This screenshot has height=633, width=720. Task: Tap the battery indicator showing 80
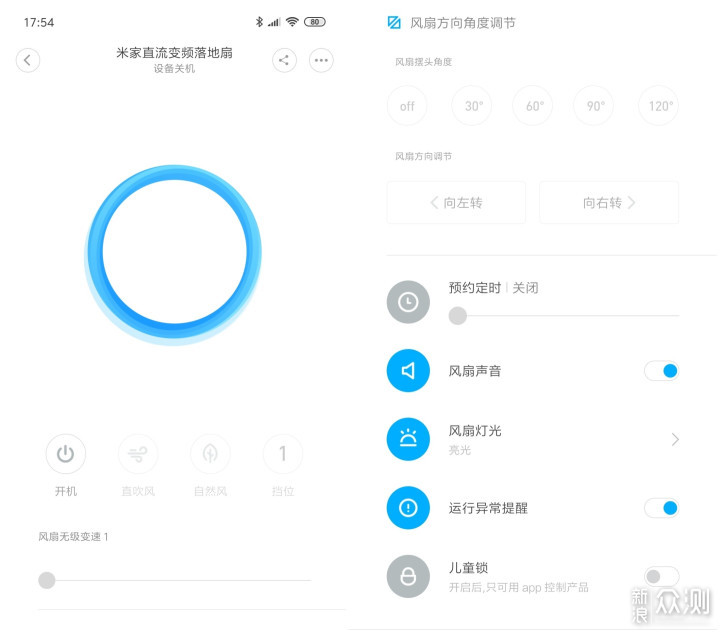coord(315,22)
